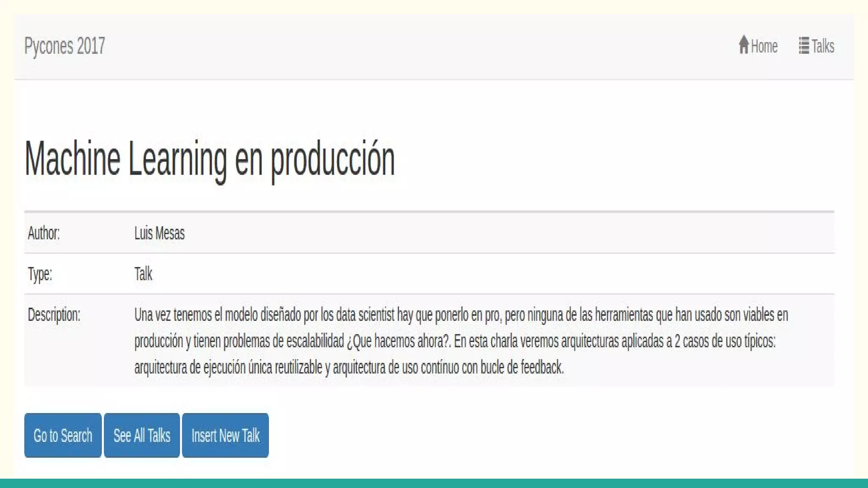The height and width of the screenshot is (488, 868).
Task: Click the Pycones 2017 brand link
Action: [x=64, y=46]
